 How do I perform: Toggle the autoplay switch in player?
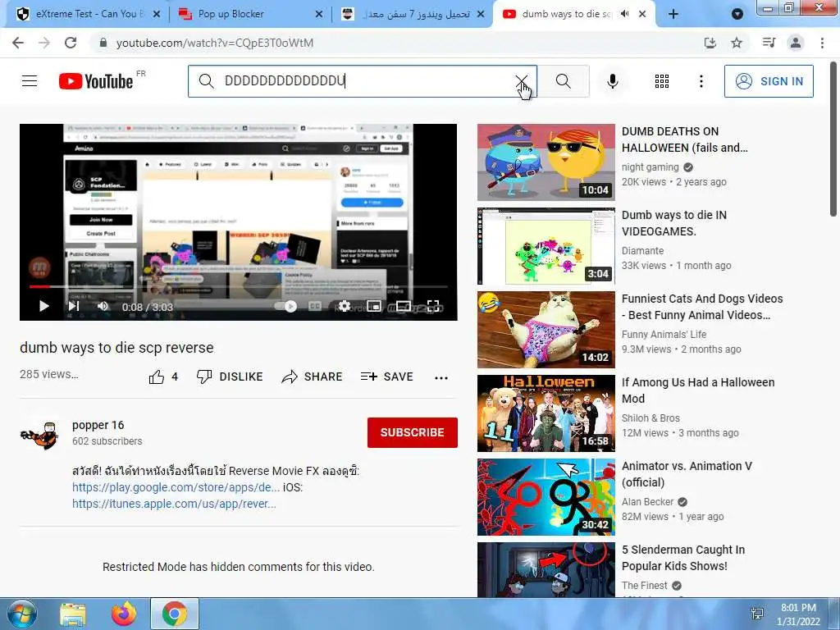285,307
